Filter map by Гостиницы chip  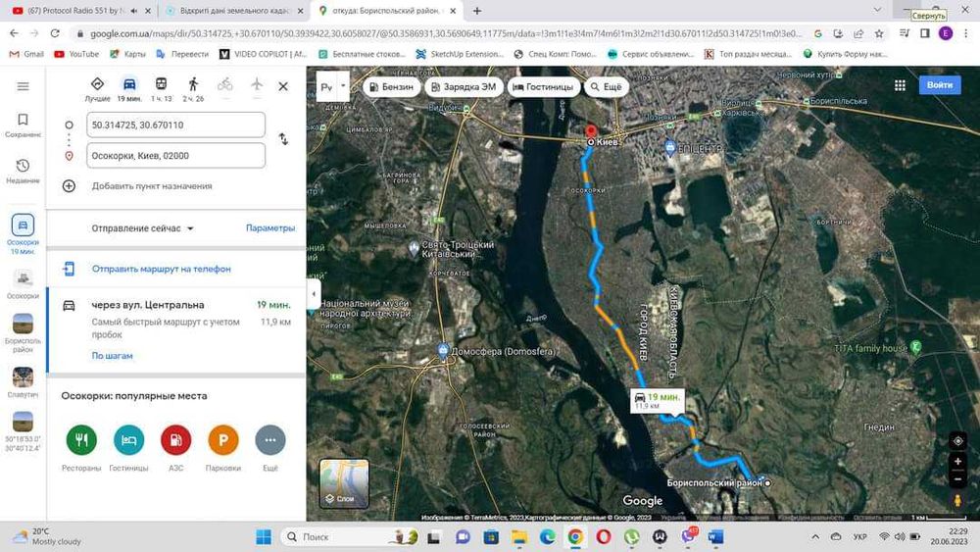pos(543,87)
